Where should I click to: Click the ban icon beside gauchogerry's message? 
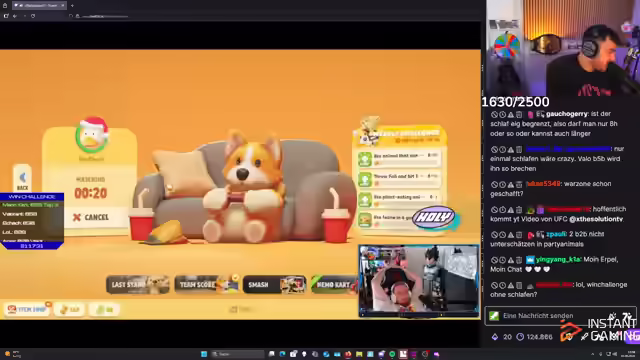(494, 115)
